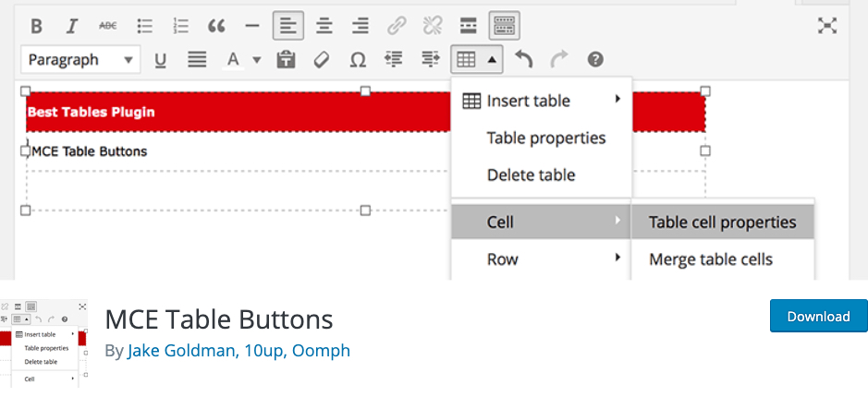
Task: Open text color picker arrow
Action: click(257, 60)
